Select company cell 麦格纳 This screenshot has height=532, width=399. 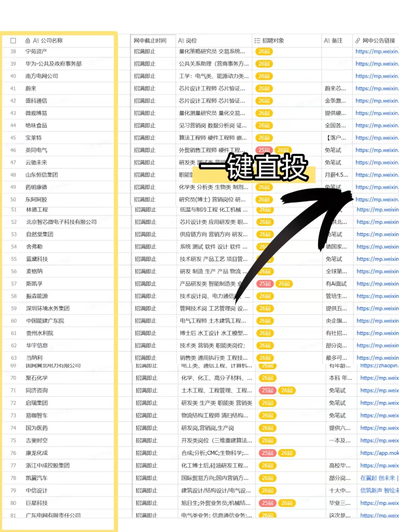(x=34, y=271)
